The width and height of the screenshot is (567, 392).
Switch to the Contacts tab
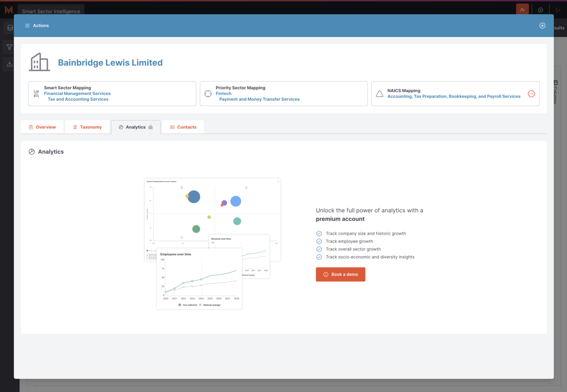point(183,127)
